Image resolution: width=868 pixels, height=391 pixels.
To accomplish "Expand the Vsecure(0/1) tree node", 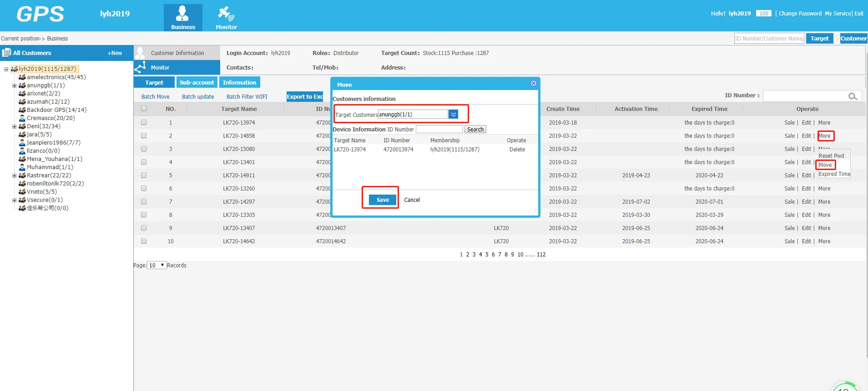I will (x=15, y=200).
